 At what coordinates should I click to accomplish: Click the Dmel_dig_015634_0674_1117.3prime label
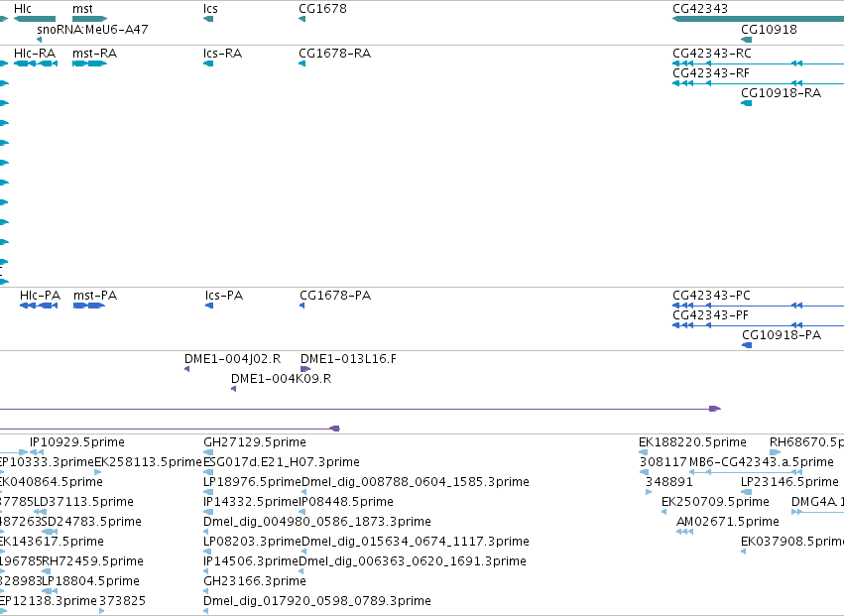tap(415, 542)
